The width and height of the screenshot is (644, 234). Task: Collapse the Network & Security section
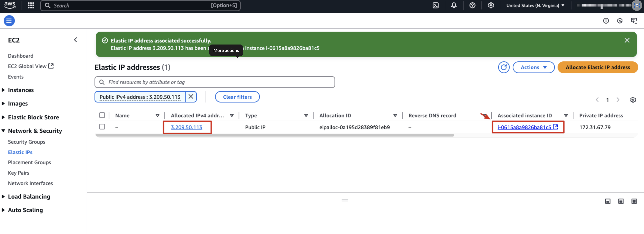35,131
